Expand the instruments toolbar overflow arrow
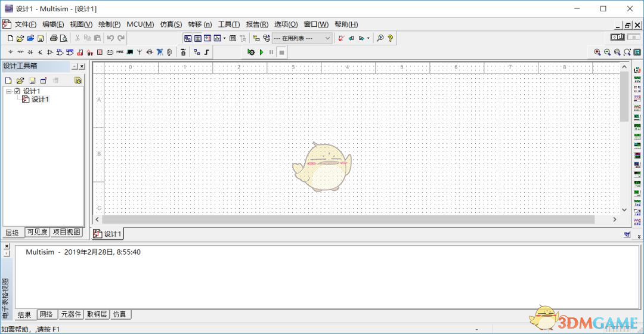 pyautogui.click(x=639, y=236)
